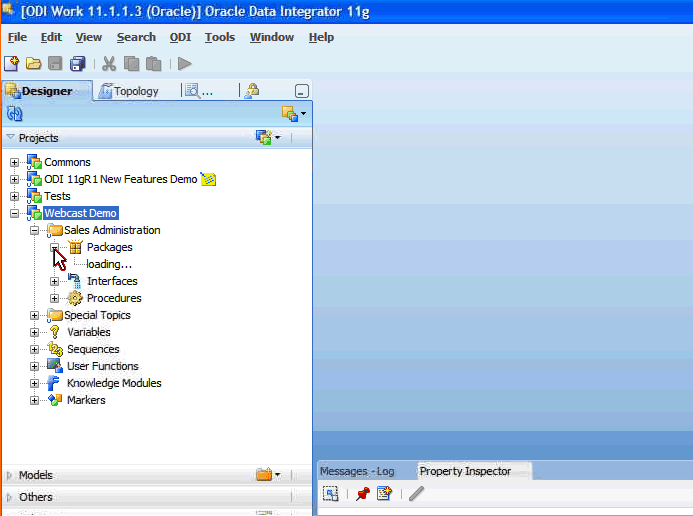Open the Search menu
693x516 pixels.
(x=136, y=37)
